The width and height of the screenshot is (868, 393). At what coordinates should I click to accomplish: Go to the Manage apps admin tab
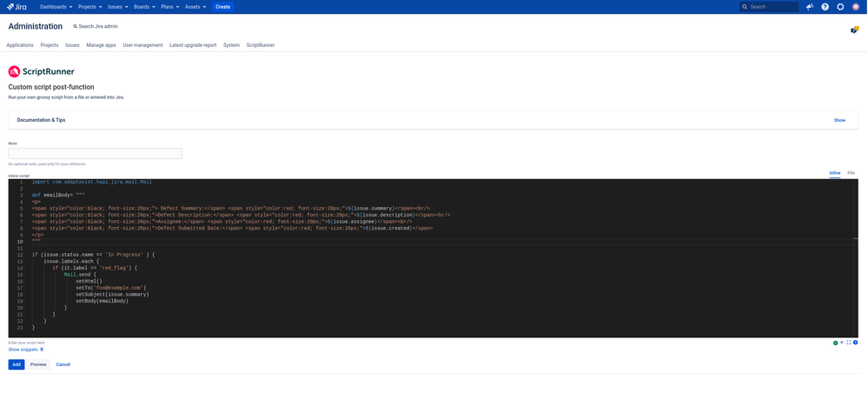pos(102,45)
